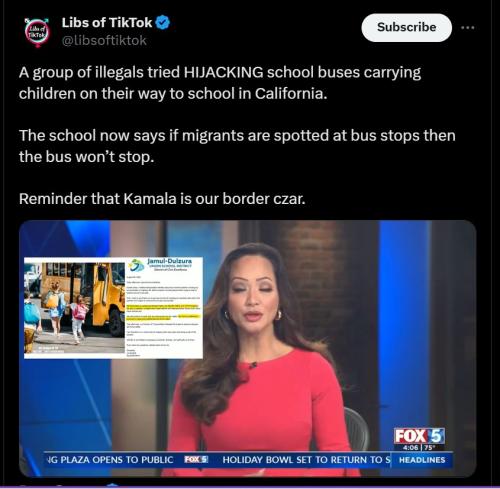This screenshot has width=500, height=489.
Task: Click the paragraph 'The school now says if migrants'
Action: (x=237, y=146)
